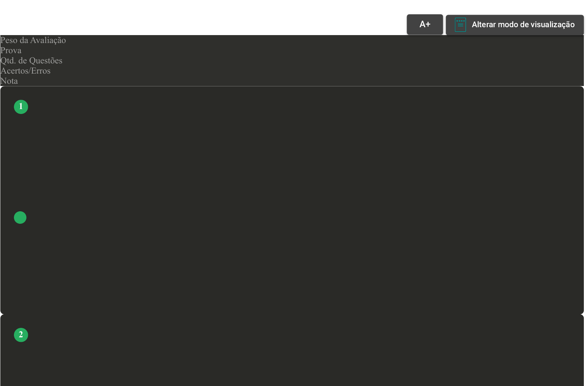Click the document icon in the view mode button
Viewport: 588px width, 386px height.
coord(460,25)
